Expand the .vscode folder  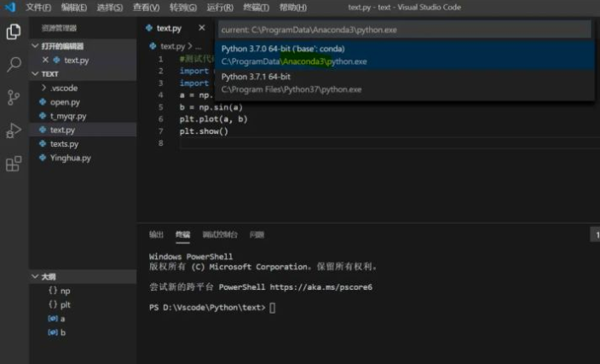[43, 88]
